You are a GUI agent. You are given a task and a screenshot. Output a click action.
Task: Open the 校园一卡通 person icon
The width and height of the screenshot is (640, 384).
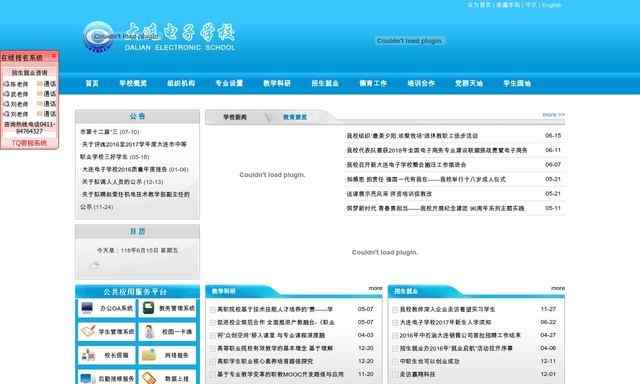149,332
